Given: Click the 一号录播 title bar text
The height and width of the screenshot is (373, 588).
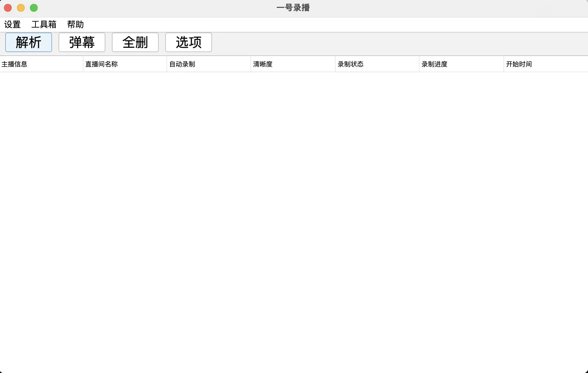Looking at the screenshot, I should [x=293, y=7].
